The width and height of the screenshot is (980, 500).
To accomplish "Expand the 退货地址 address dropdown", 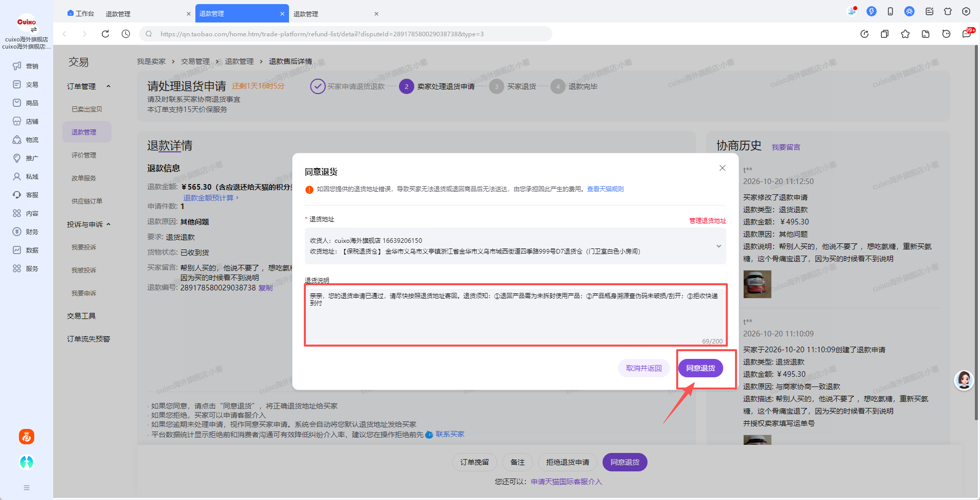I will 719,246.
